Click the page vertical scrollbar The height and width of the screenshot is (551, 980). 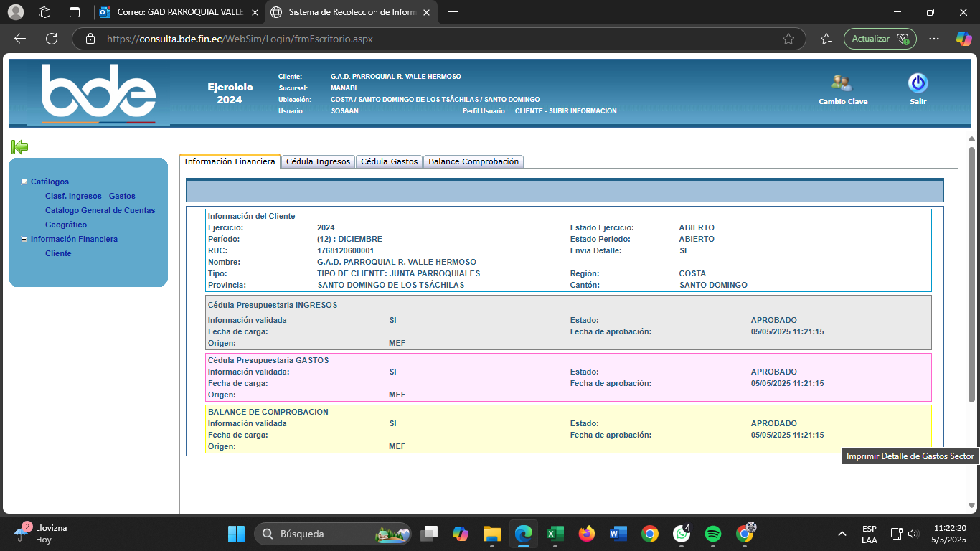[x=971, y=273]
